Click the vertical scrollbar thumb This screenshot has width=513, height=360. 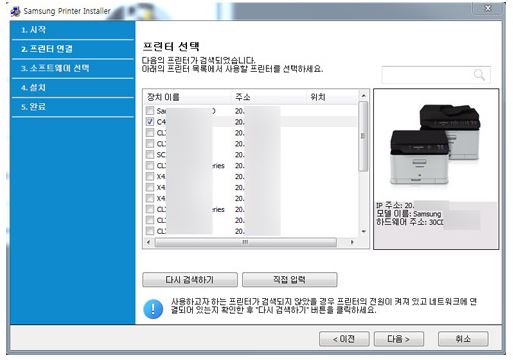[363, 136]
